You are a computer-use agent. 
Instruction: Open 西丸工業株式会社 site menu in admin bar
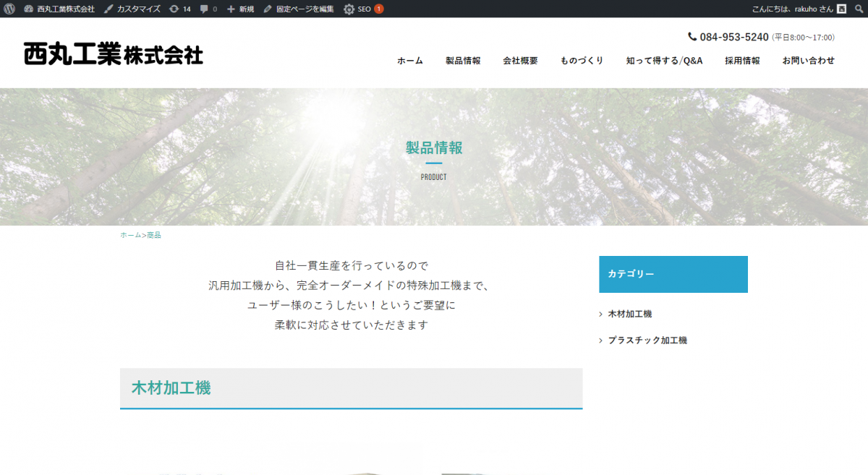[x=59, y=9]
